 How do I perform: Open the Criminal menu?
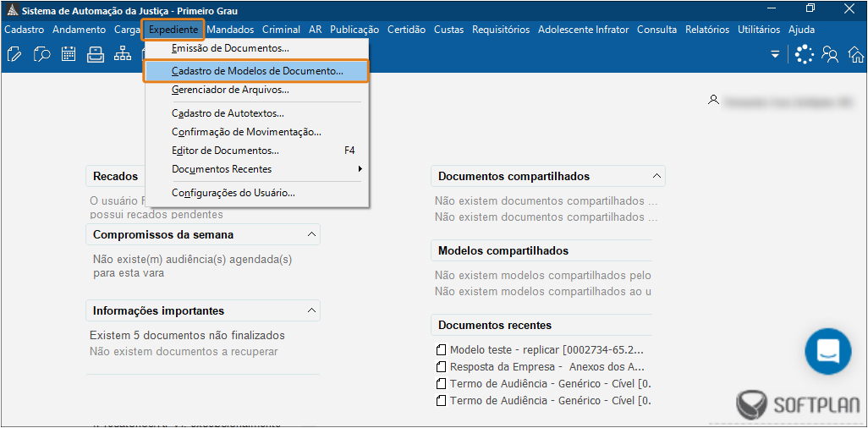click(281, 30)
